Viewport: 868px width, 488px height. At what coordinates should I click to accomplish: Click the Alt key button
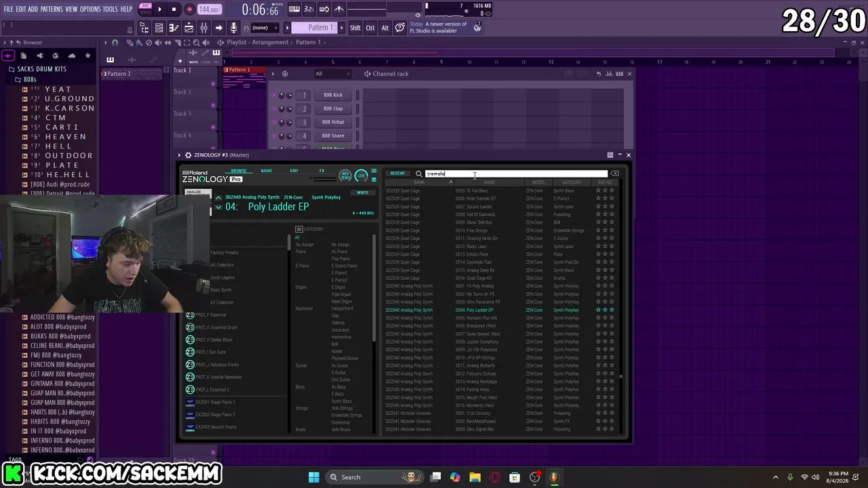(x=385, y=28)
